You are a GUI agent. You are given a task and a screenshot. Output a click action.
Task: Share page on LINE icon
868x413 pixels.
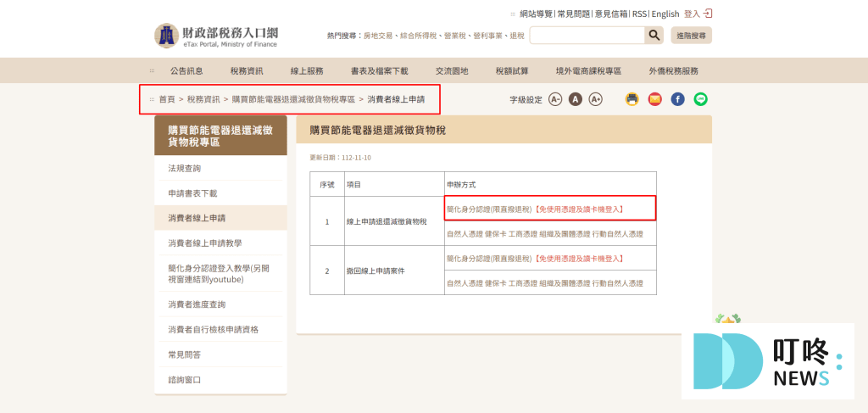[701, 100]
